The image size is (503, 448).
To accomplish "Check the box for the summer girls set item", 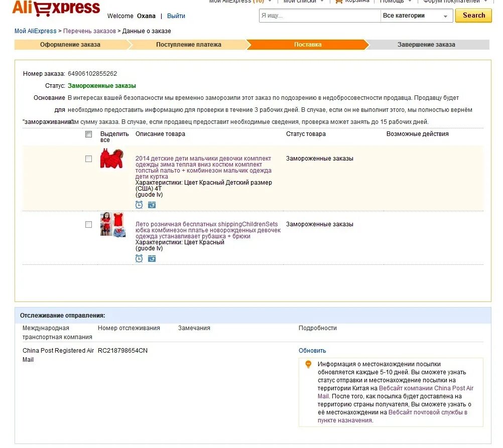I will (88, 224).
